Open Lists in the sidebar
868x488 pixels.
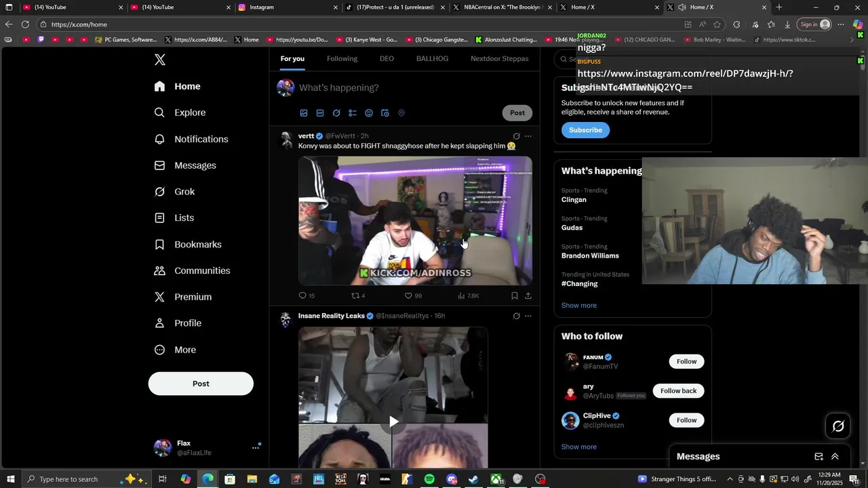pyautogui.click(x=174, y=218)
